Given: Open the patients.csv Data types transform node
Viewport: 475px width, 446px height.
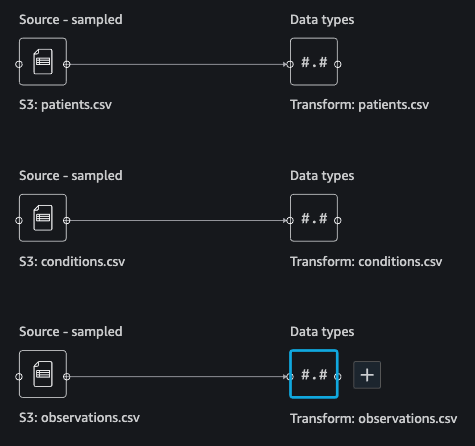Looking at the screenshot, I should (314, 62).
